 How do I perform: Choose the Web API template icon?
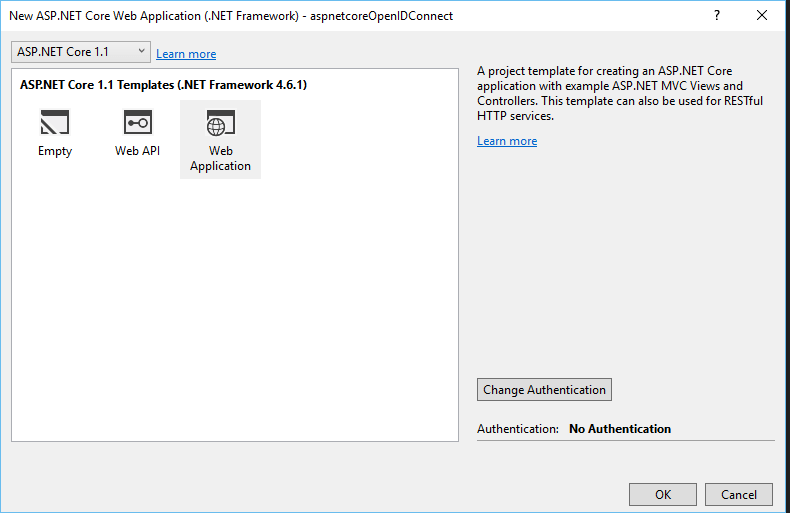(x=138, y=122)
